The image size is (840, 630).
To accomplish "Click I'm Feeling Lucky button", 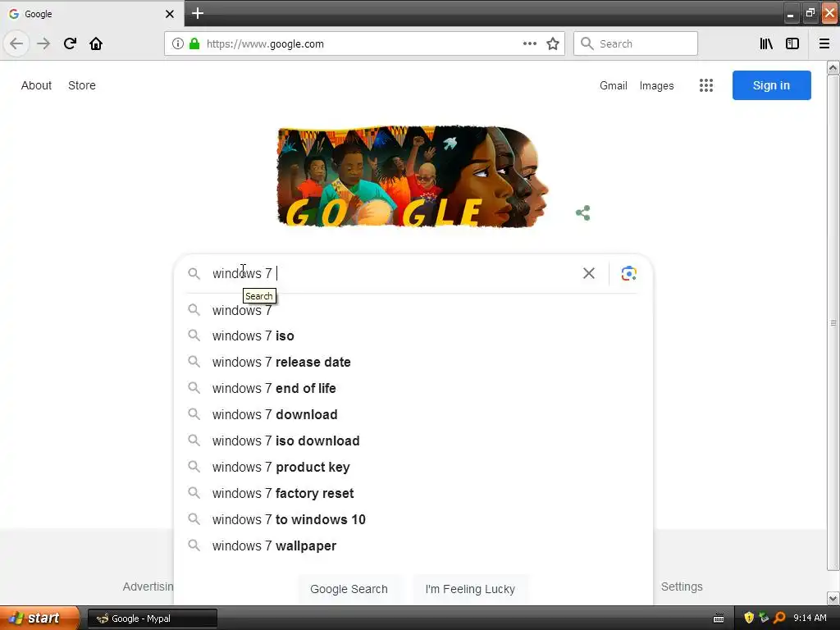I will pos(470,589).
